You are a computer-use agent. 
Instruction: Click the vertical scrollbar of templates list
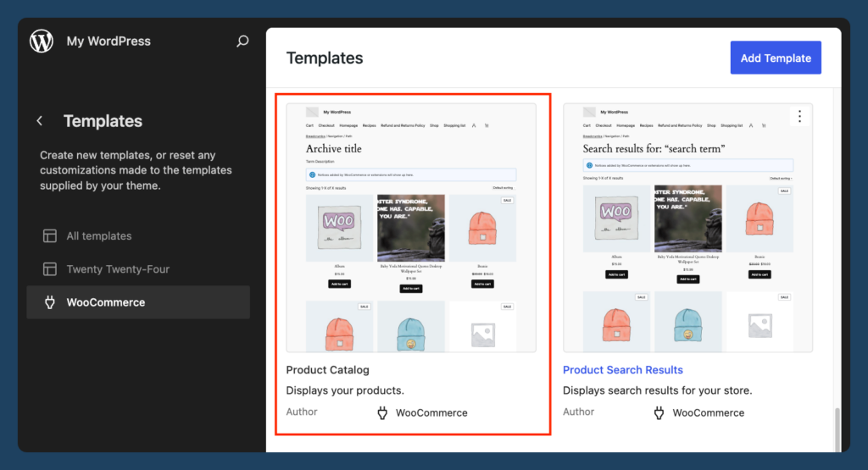pyautogui.click(x=837, y=430)
